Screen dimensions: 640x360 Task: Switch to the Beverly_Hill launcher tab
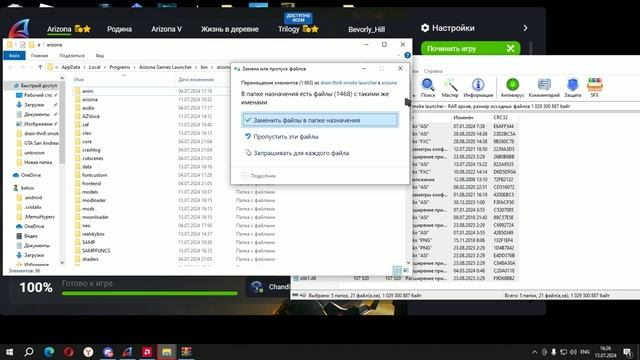coord(367,29)
